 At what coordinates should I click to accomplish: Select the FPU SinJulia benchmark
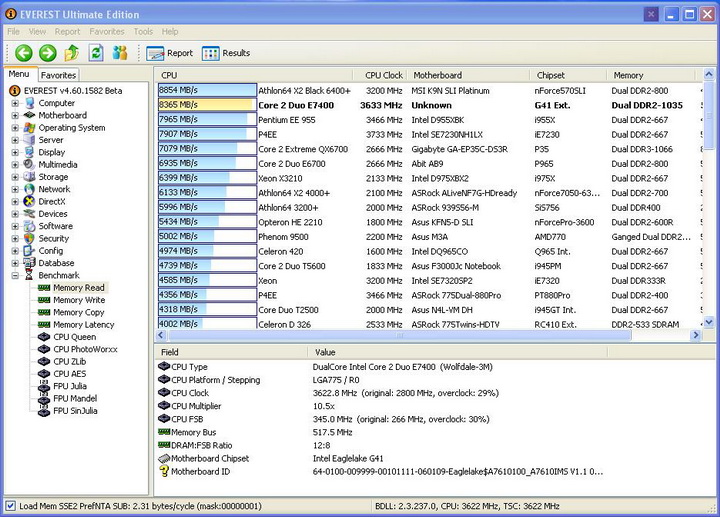pyautogui.click(x=75, y=411)
